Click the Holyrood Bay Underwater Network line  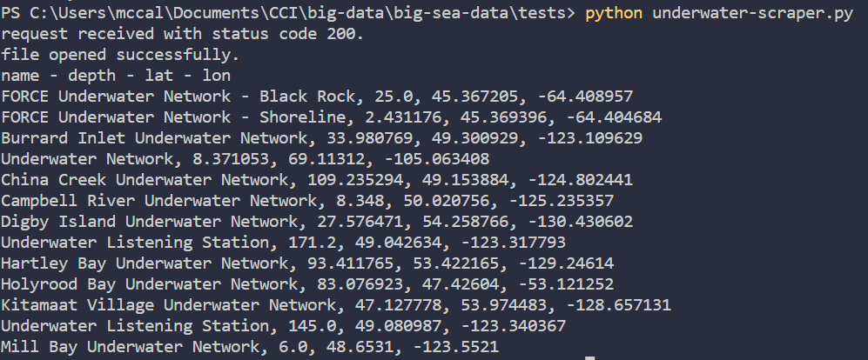(306, 284)
